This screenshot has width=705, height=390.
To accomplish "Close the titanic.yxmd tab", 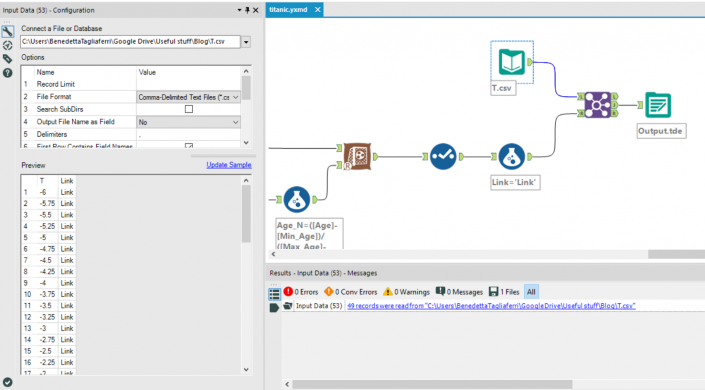I will coord(317,9).
